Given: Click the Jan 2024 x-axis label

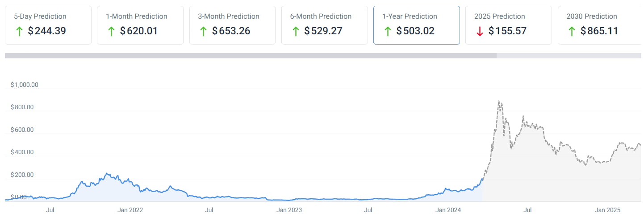Looking at the screenshot, I should click(x=448, y=209).
